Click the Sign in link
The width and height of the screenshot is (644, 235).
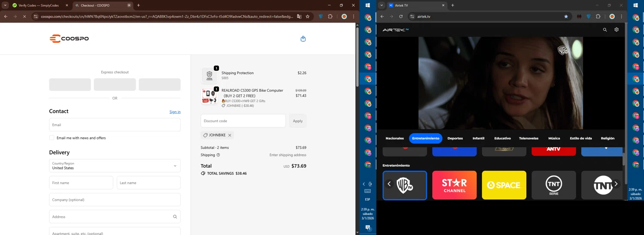pos(175,112)
